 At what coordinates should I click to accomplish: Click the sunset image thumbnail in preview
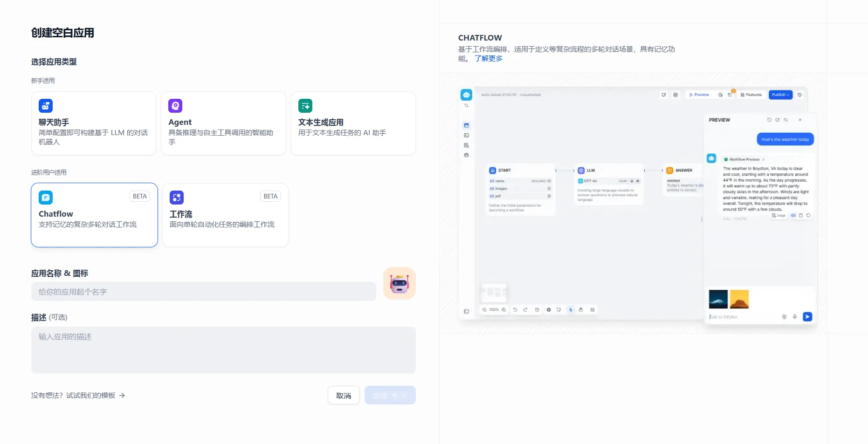[739, 299]
